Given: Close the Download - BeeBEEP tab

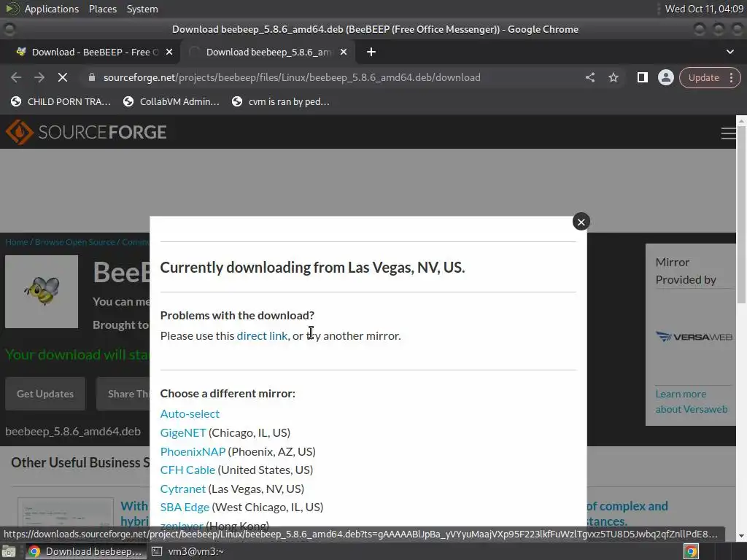Looking at the screenshot, I should (x=169, y=52).
